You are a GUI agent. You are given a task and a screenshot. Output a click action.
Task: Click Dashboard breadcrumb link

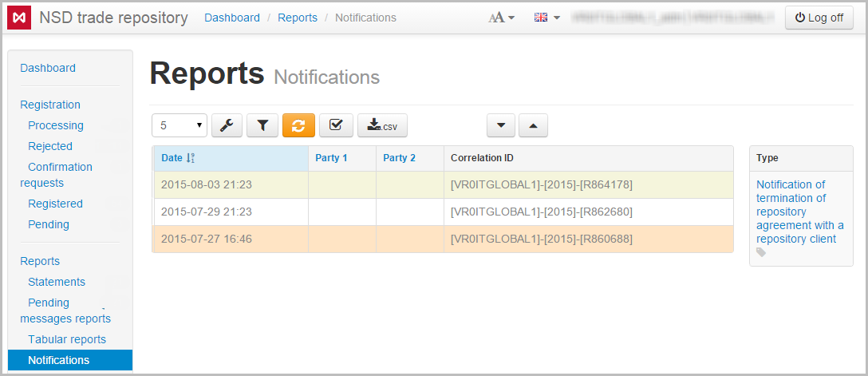pyautogui.click(x=232, y=18)
